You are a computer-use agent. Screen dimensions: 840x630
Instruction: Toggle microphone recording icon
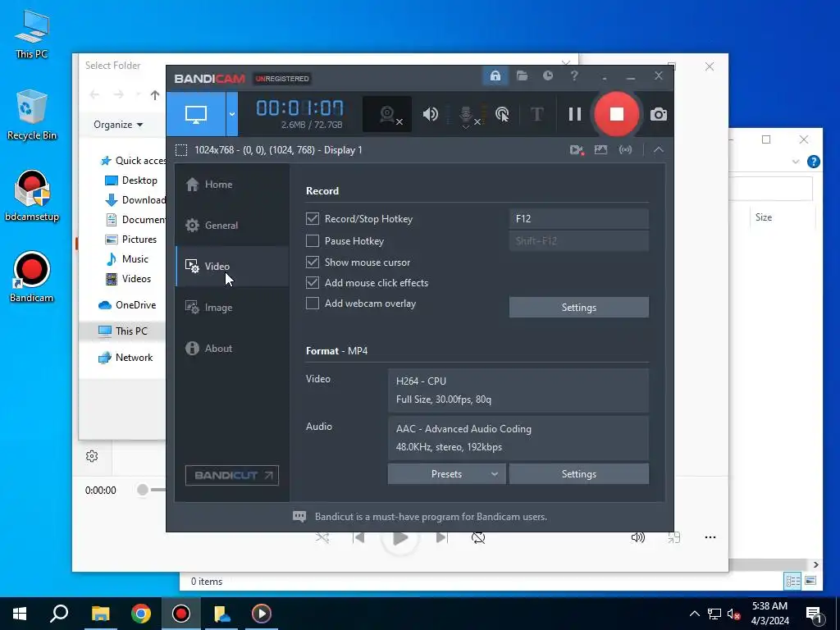pyautogui.click(x=466, y=115)
